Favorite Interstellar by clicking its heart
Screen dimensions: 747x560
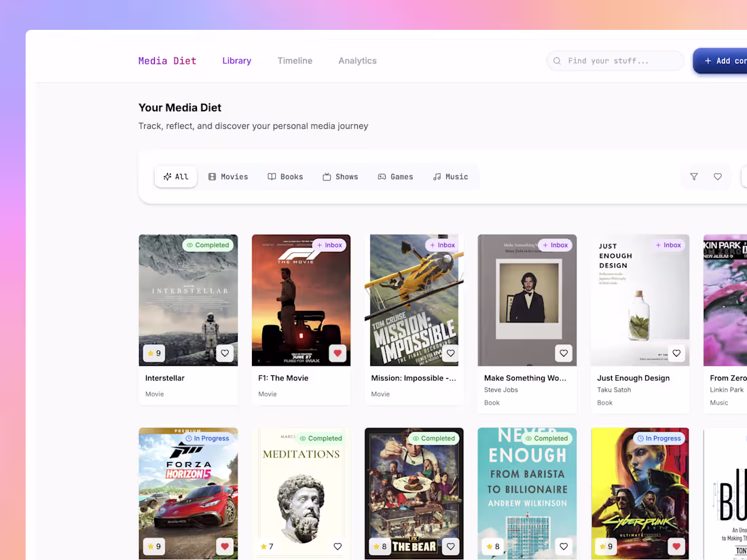tap(225, 353)
